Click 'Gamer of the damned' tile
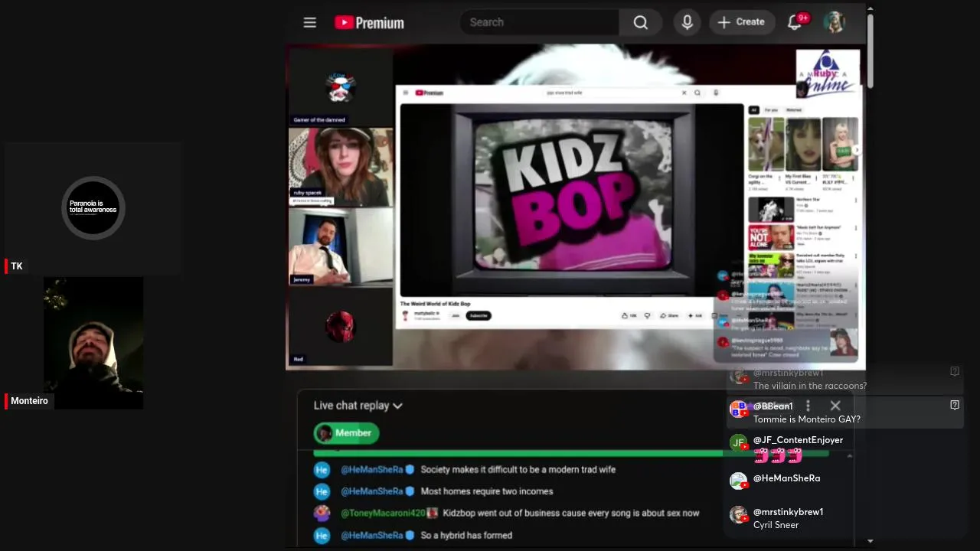Image resolution: width=980 pixels, height=551 pixels. click(x=340, y=87)
